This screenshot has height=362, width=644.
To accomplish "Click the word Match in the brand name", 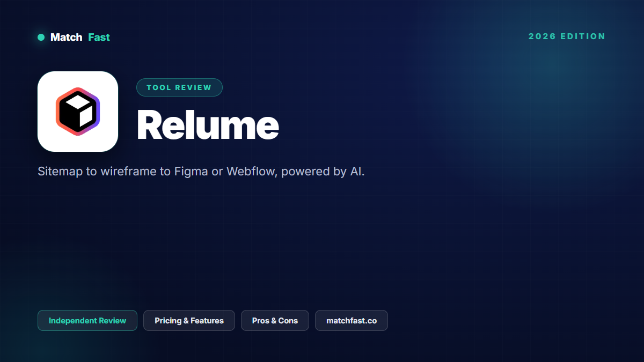I will 66,38.
